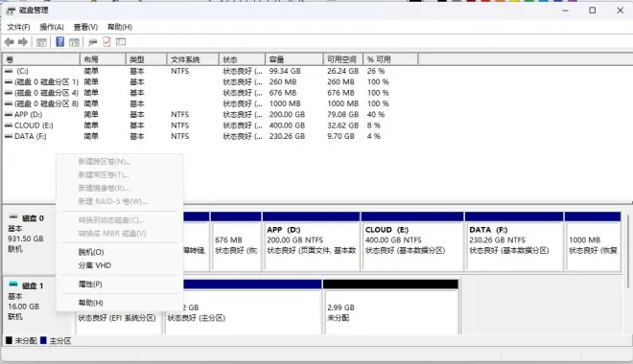Click the show/hide action pane icon
This screenshot has height=364, width=633.
click(74, 42)
